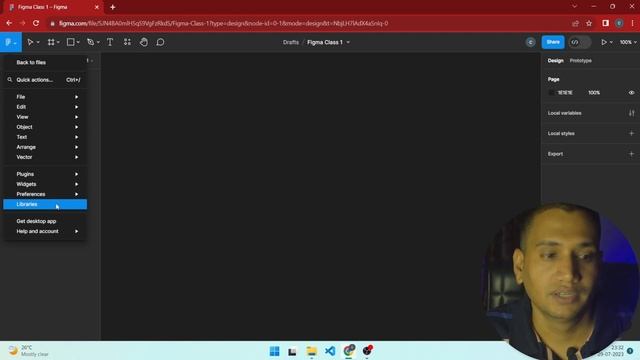Select the Rectangle shape tool
This screenshot has height=360, width=640.
pyautogui.click(x=70, y=42)
